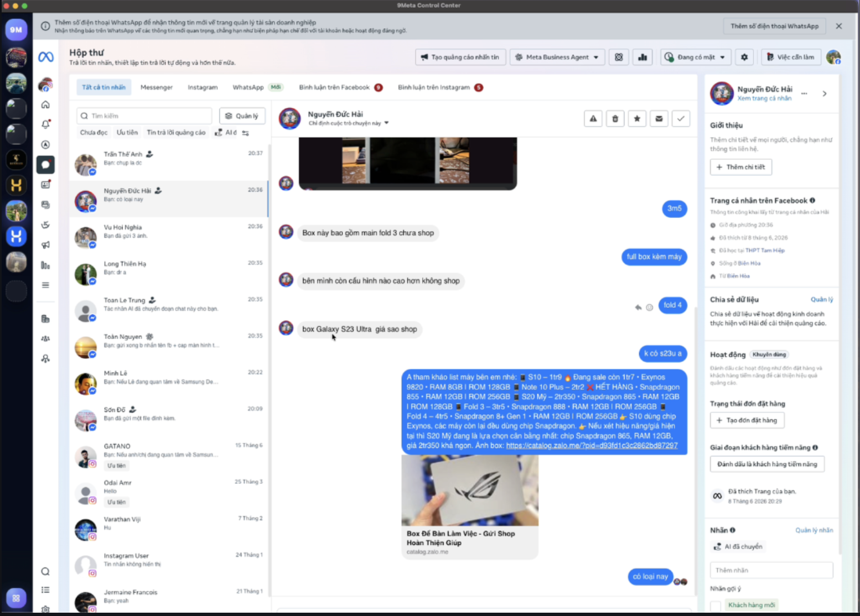Click Tạo quảng cáo nhắn tin button
Image resolution: width=860 pixels, height=616 pixels.
coord(460,57)
